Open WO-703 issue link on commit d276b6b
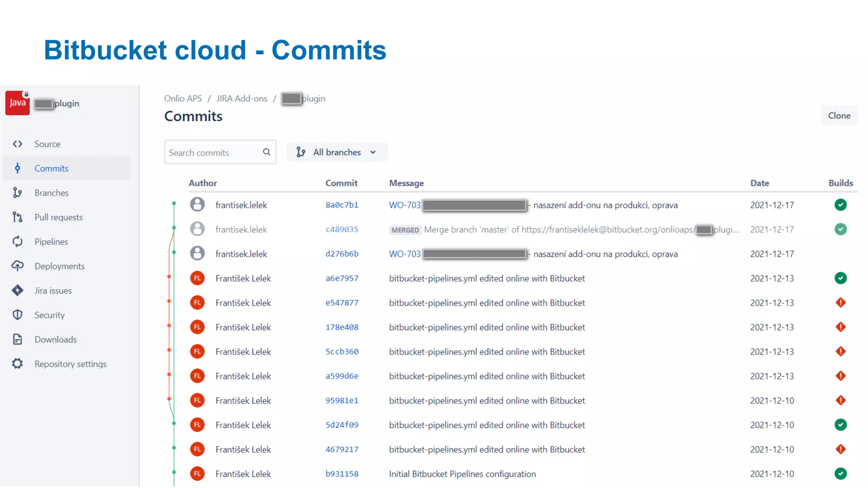 (405, 254)
